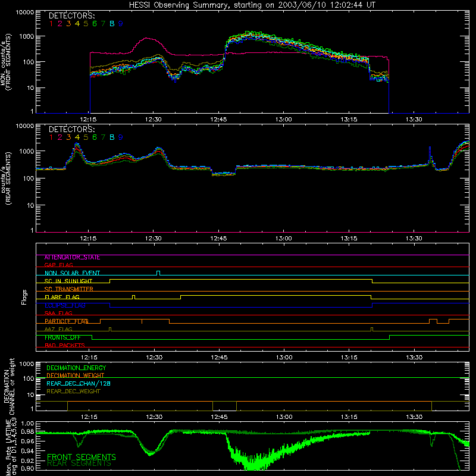Select the NON_SOLAR_EVENT flag label

click(72, 273)
